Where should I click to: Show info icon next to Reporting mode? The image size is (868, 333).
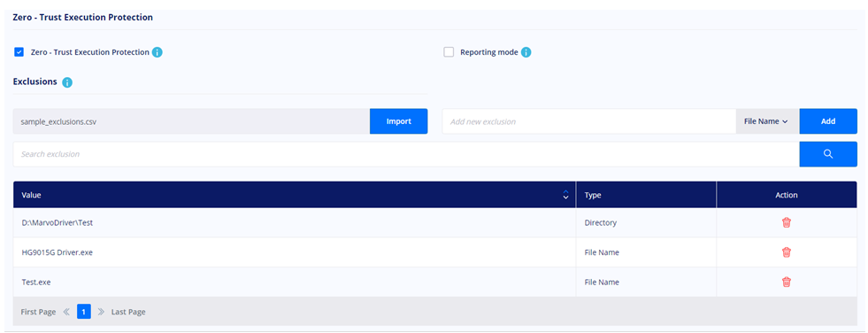coord(526,52)
